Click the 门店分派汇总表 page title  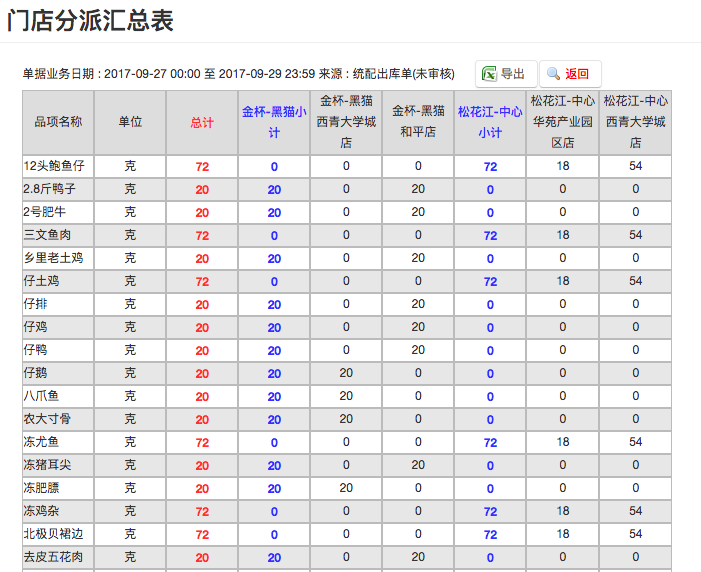click(90, 21)
